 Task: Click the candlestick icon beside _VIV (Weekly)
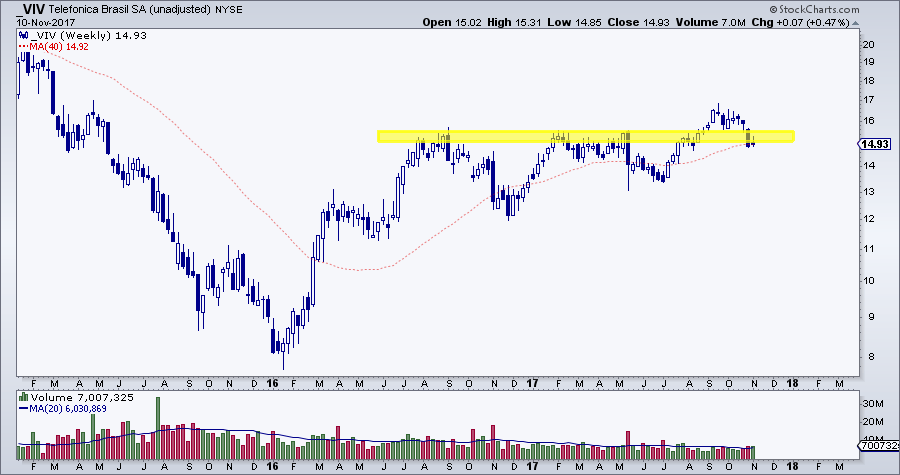pyautogui.click(x=23, y=36)
